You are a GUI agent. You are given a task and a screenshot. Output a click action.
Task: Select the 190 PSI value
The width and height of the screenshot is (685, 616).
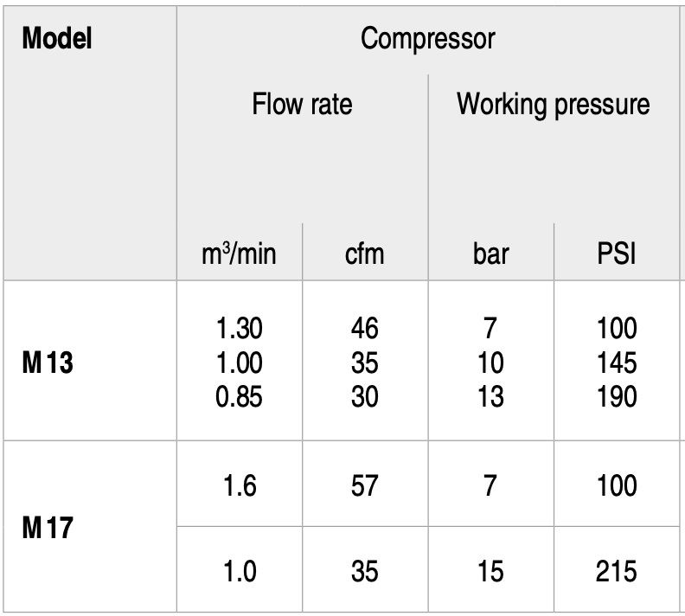coord(617,396)
